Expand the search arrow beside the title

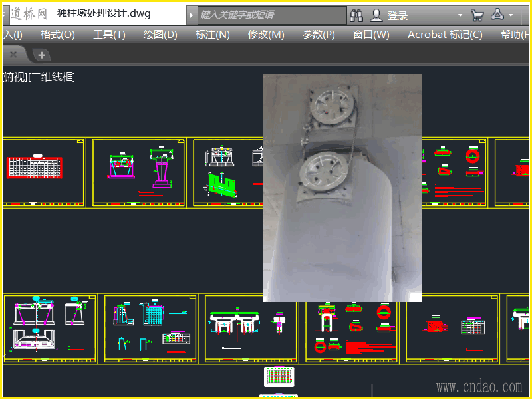pyautogui.click(x=191, y=15)
